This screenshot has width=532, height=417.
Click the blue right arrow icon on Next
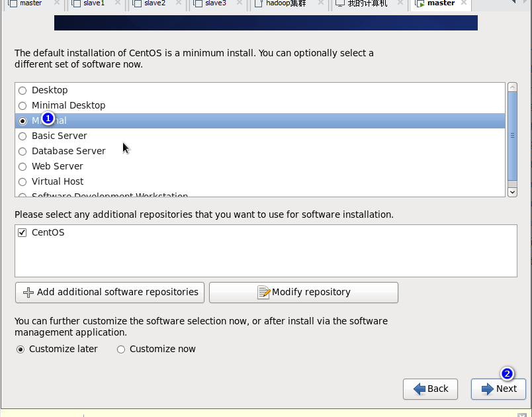(488, 389)
